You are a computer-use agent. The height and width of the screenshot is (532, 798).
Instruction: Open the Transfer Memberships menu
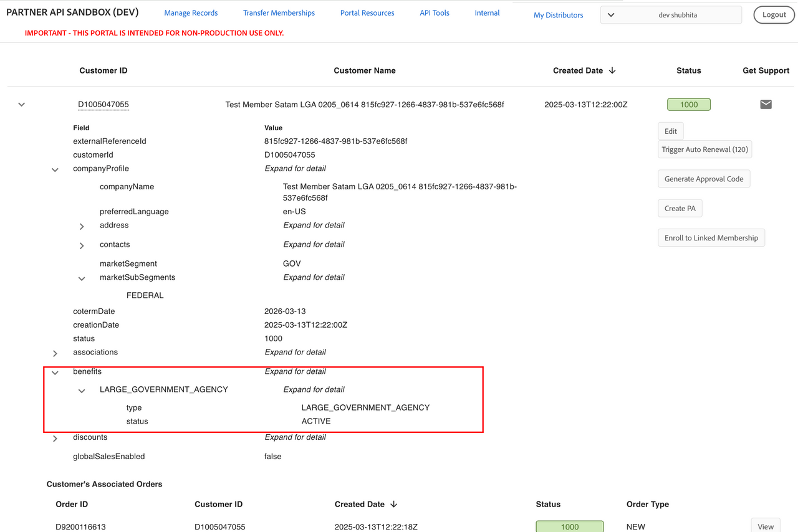[279, 13]
